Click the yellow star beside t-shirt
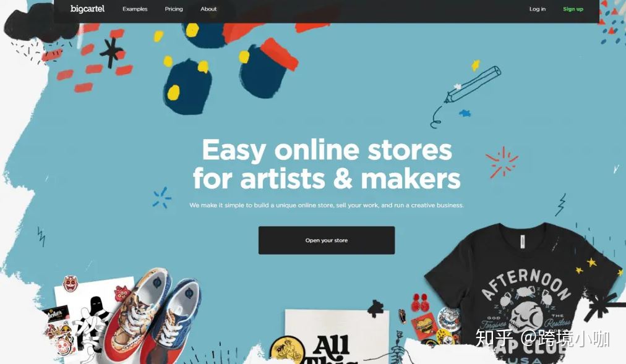 [591, 262]
